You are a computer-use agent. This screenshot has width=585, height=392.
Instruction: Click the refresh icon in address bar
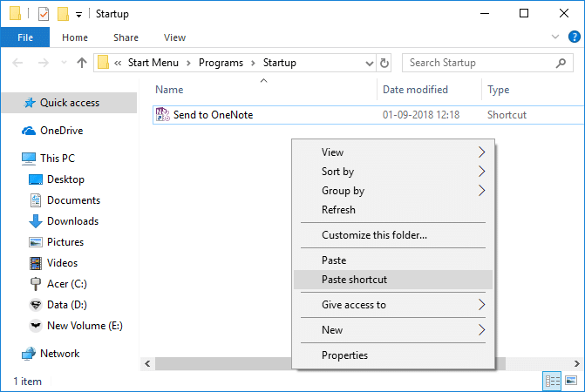click(384, 63)
